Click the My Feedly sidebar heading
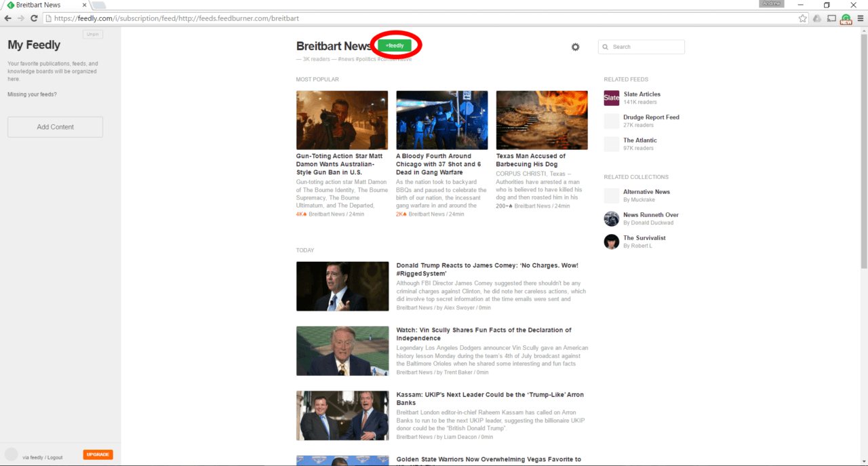Viewport: 868px width, 466px height. pos(34,45)
